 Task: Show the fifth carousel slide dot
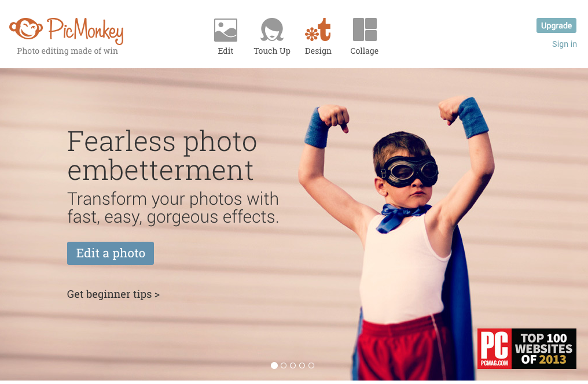tap(311, 365)
